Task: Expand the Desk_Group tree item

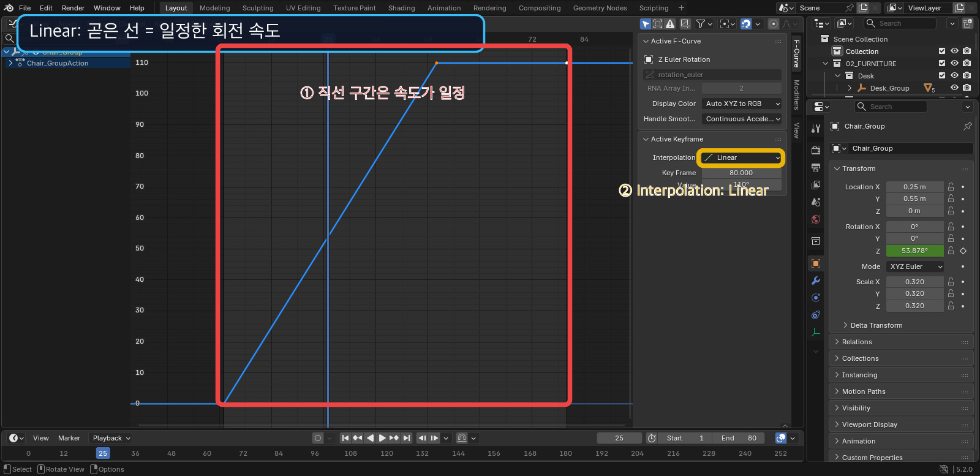Action: coord(850,88)
